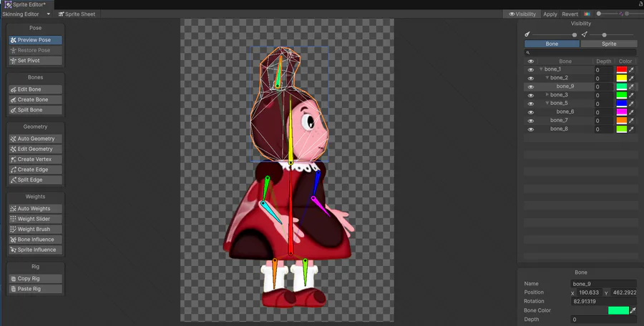
Task: Select bone_6 in the bone list
Action: coord(565,112)
